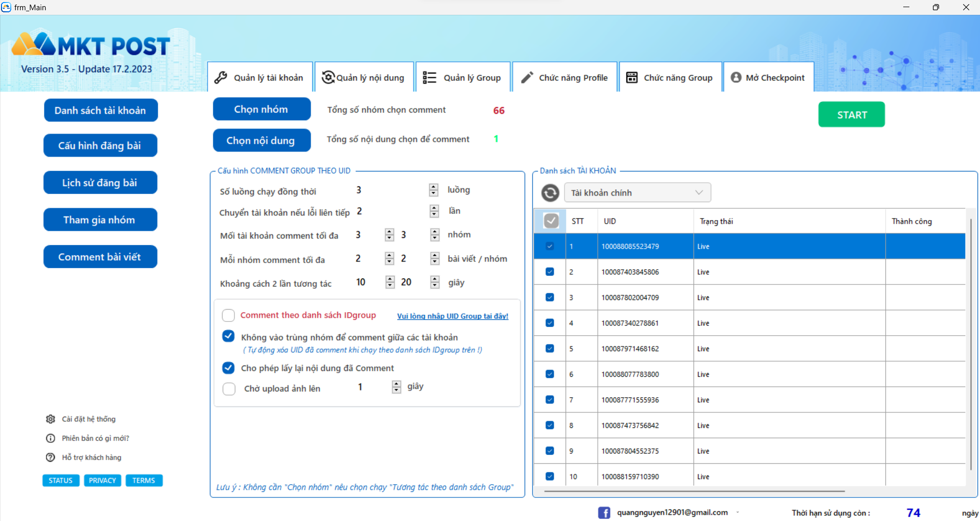Click the Chọn nhóm button
The width and height of the screenshot is (980, 521).
click(x=262, y=109)
